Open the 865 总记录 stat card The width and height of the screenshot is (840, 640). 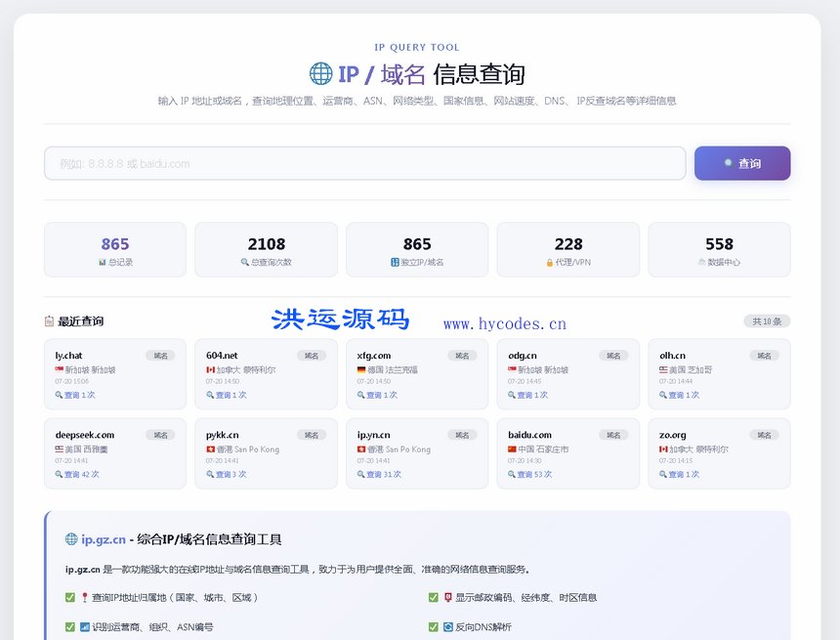[x=115, y=250]
